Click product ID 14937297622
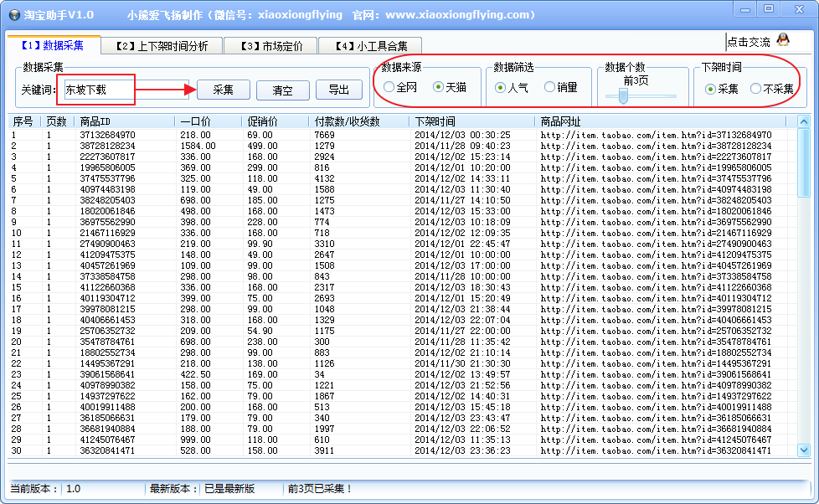Image resolution: width=819 pixels, height=504 pixels. coord(107,396)
